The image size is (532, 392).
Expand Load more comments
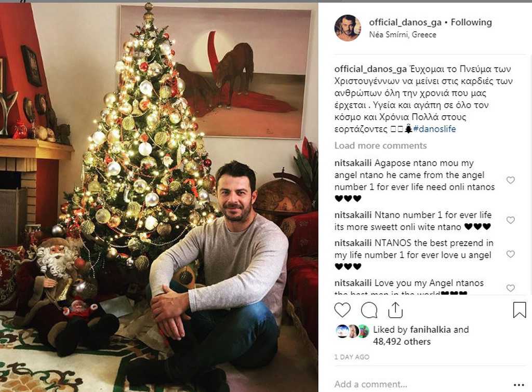[380, 145]
